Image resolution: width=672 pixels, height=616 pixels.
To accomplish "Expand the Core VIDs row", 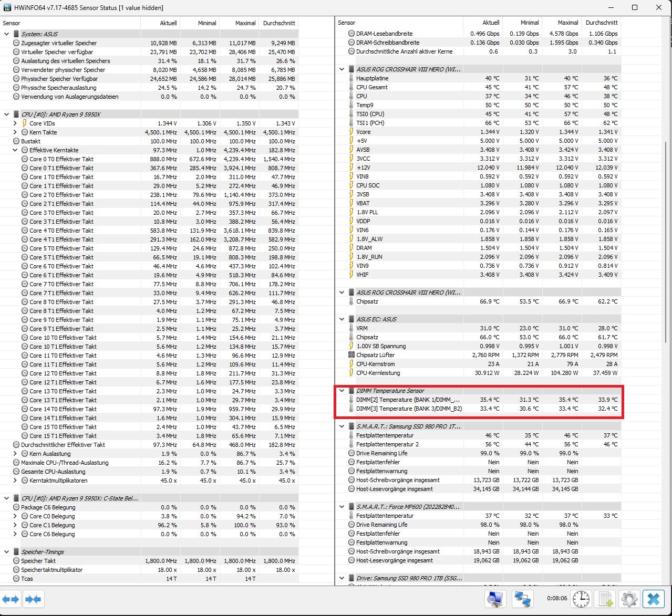I will tap(15, 123).
